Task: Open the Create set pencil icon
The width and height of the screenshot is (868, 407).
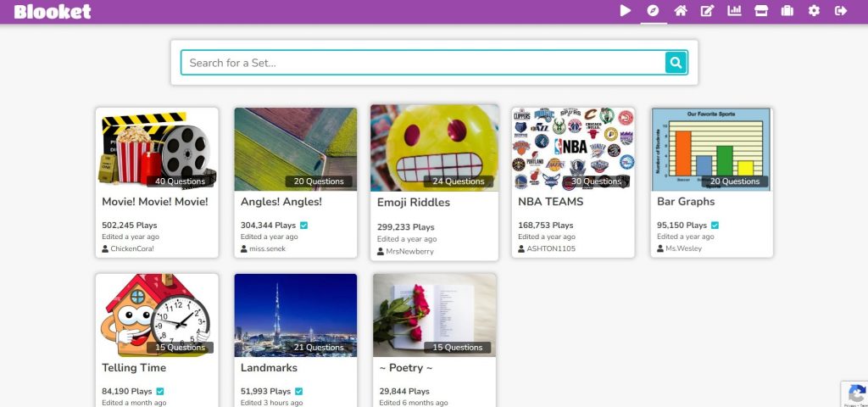Action: (708, 10)
